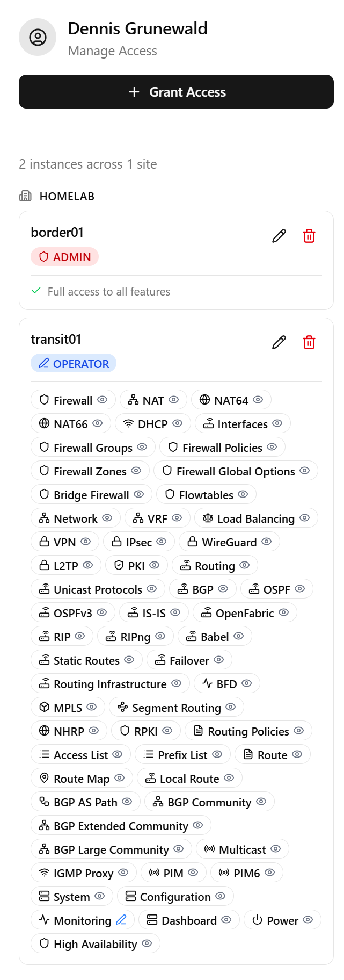Click the pencil edit icon for border01

click(x=279, y=236)
